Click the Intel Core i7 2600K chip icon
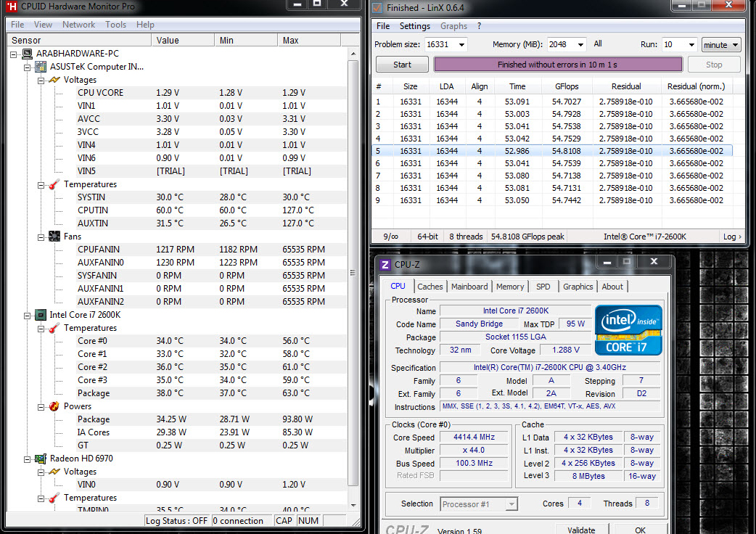Viewport: 756px width, 534px height. tap(41, 315)
